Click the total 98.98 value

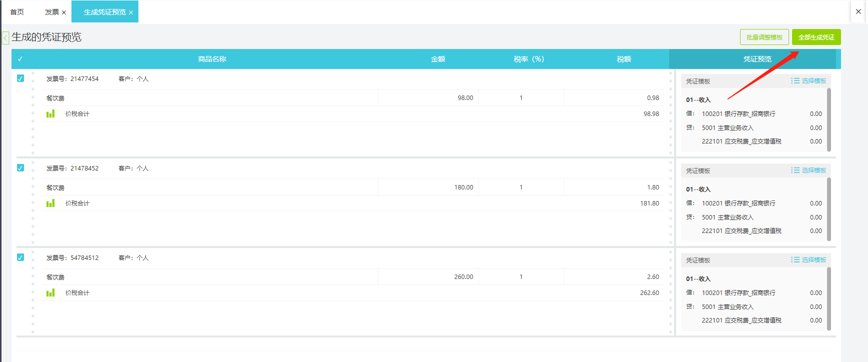point(651,114)
